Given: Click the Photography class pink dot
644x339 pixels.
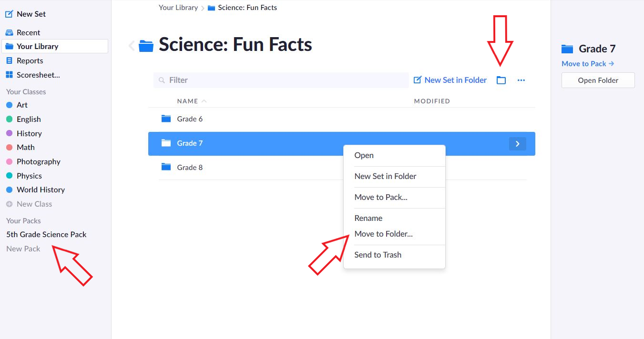Looking at the screenshot, I should pyautogui.click(x=9, y=161).
